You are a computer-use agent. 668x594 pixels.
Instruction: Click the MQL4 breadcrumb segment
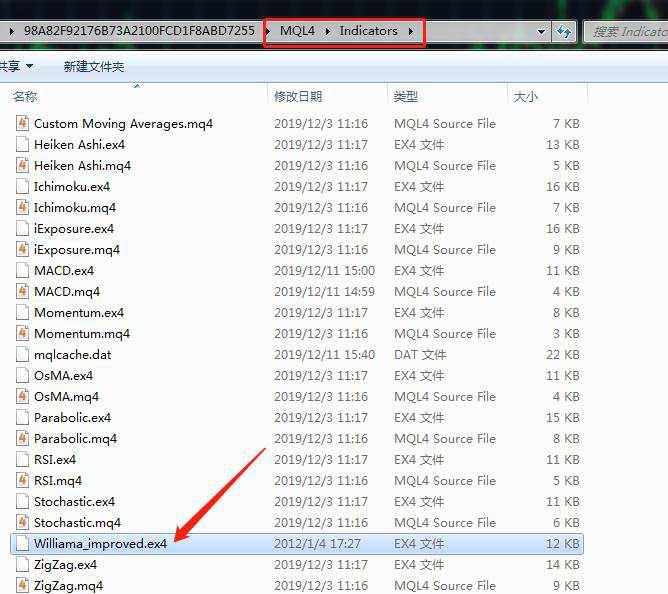tap(297, 31)
